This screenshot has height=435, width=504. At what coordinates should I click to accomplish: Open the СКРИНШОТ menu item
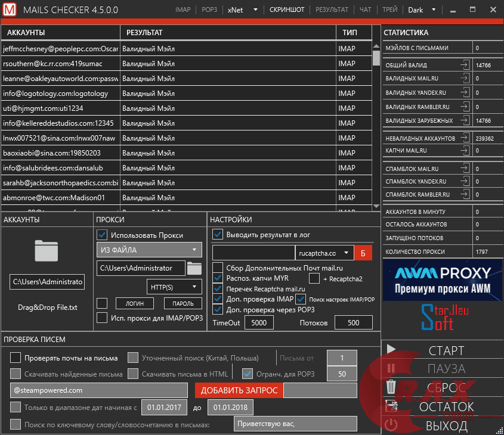point(286,10)
